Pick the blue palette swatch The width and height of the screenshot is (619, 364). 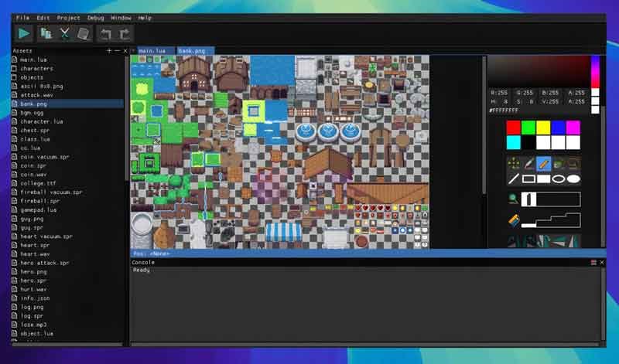pyautogui.click(x=558, y=128)
